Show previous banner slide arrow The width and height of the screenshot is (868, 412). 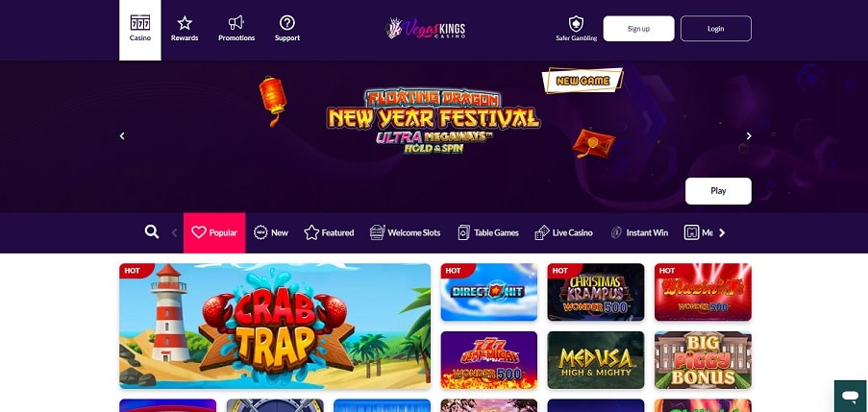[x=122, y=136]
